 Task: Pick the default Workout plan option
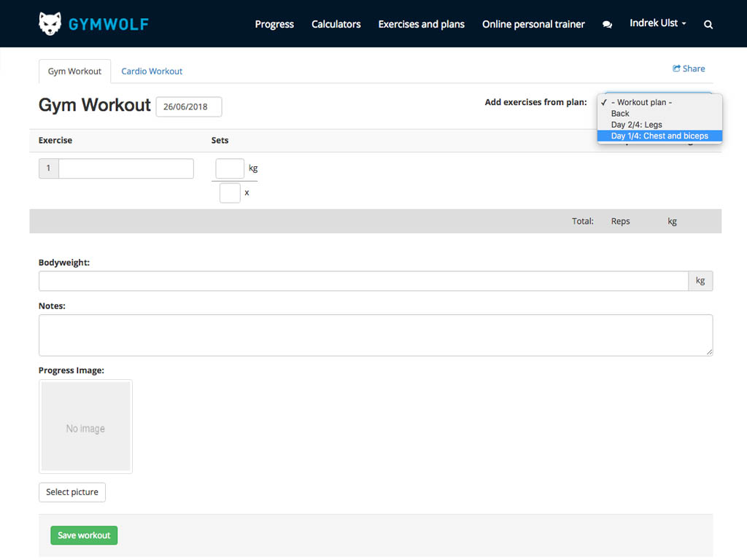click(x=641, y=103)
